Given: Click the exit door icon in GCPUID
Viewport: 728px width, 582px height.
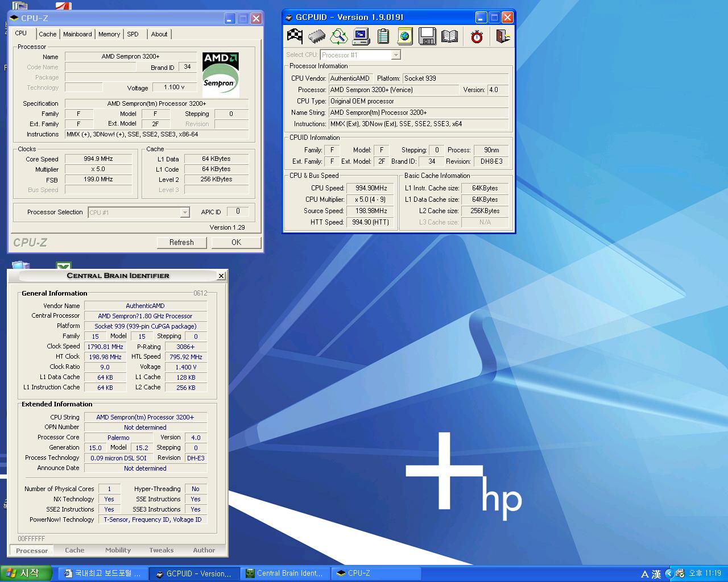Looking at the screenshot, I should click(x=503, y=36).
